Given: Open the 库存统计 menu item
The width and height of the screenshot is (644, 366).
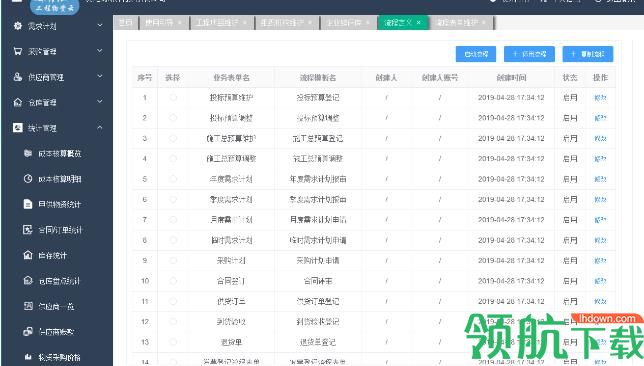Looking at the screenshot, I should point(52,255).
